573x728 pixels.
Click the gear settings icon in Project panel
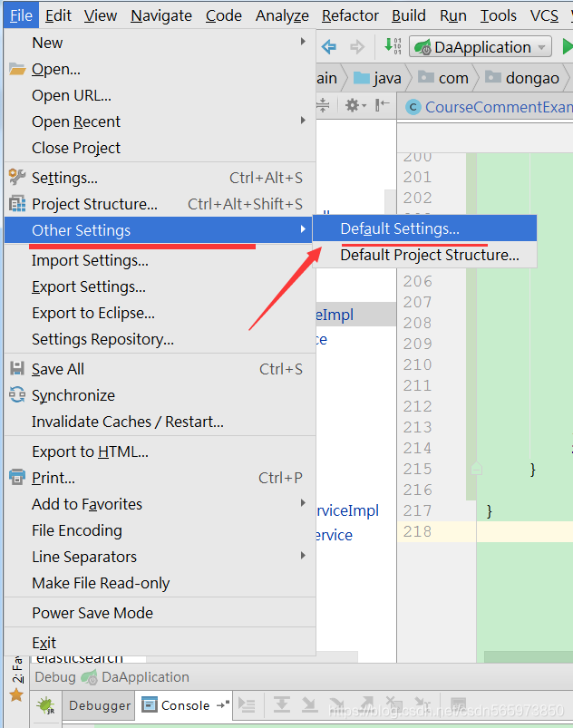[x=355, y=105]
